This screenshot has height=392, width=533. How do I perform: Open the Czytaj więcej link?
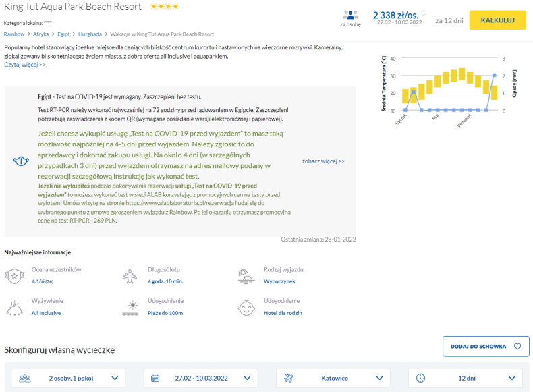25,65
